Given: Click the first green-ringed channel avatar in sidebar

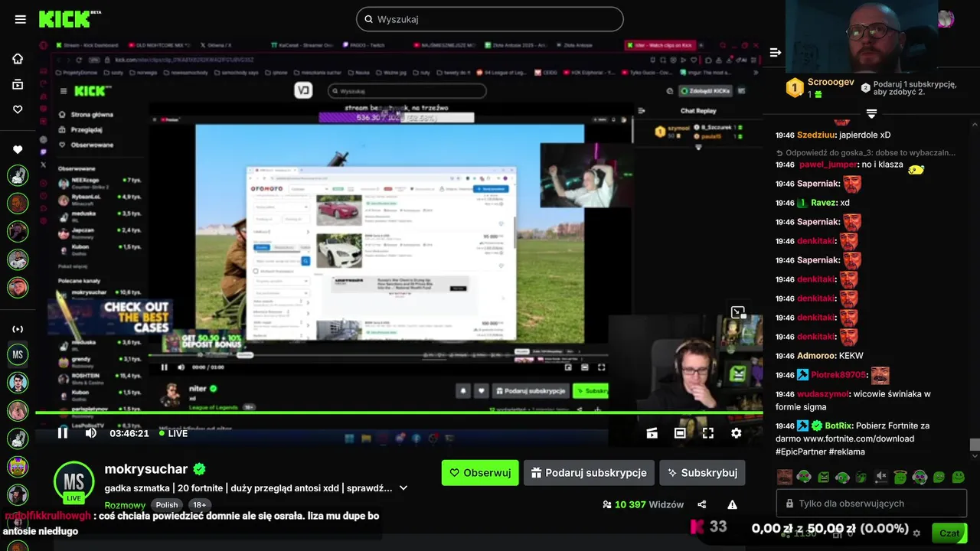Looking at the screenshot, I should 18,175.
